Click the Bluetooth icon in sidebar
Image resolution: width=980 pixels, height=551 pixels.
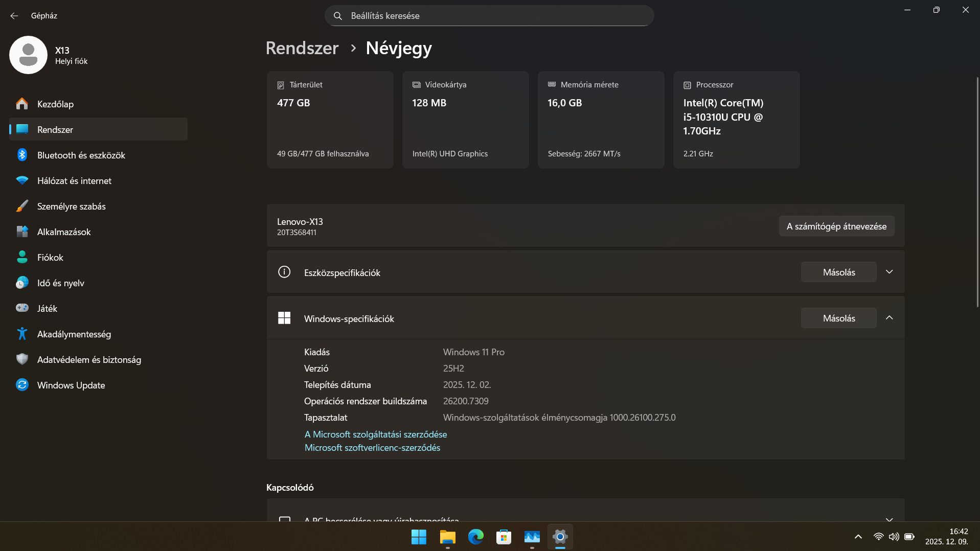coord(22,155)
